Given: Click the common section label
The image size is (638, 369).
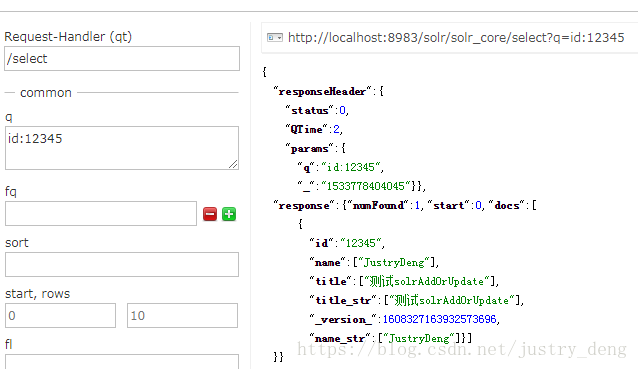Looking at the screenshot, I should 46,93.
